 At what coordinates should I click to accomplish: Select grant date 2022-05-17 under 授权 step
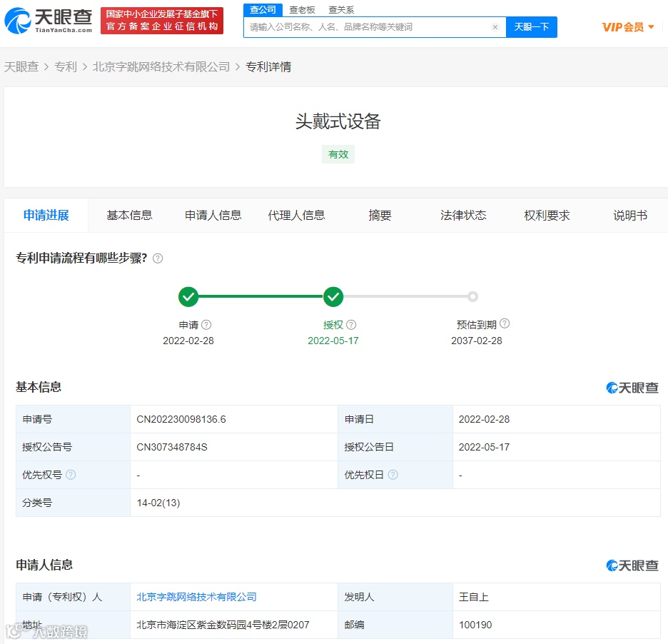tap(333, 341)
